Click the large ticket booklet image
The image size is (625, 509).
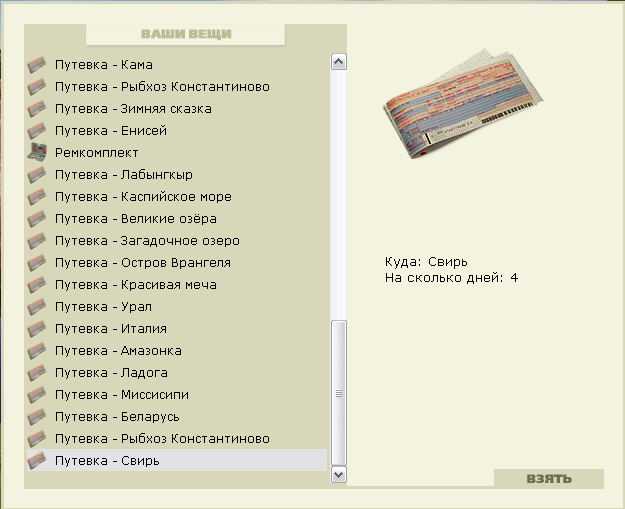pos(463,104)
